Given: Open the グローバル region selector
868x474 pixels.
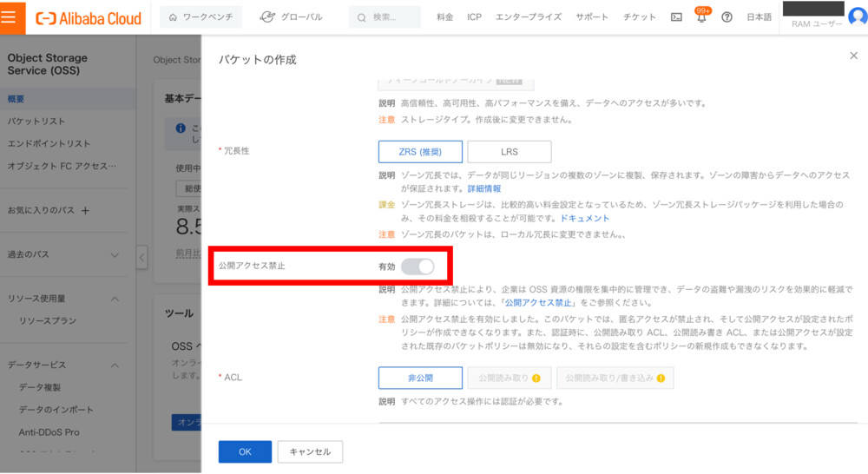Looking at the screenshot, I should 291,17.
